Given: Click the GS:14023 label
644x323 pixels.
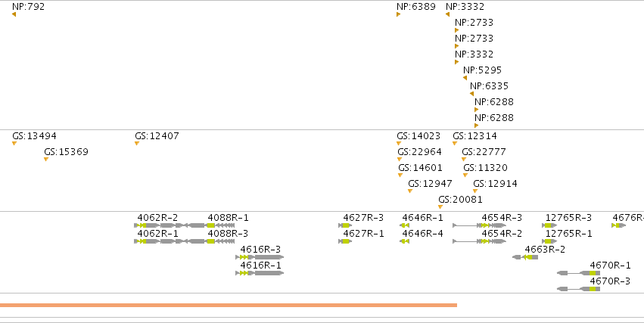Looking at the screenshot, I should pyautogui.click(x=418, y=136).
